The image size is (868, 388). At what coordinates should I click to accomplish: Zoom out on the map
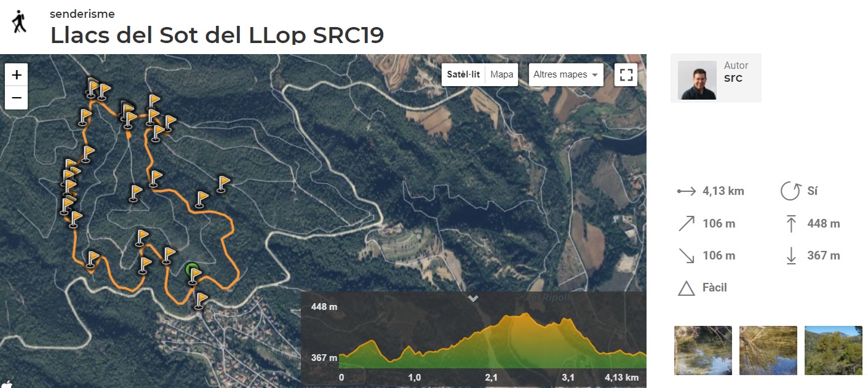click(x=17, y=98)
